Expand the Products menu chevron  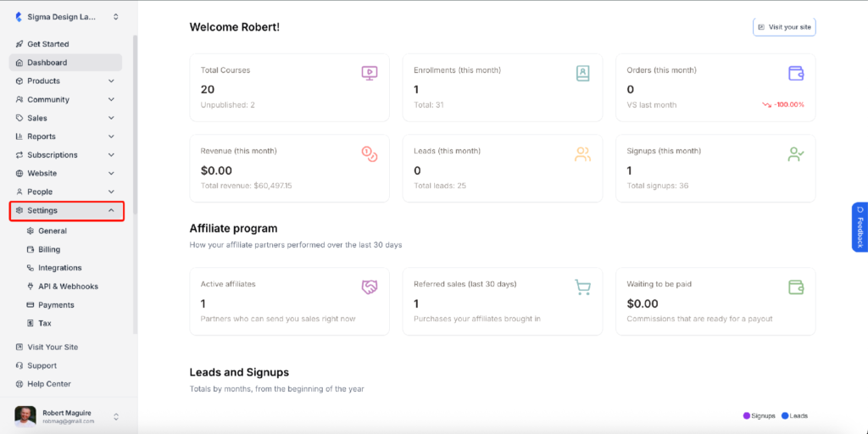coord(111,81)
